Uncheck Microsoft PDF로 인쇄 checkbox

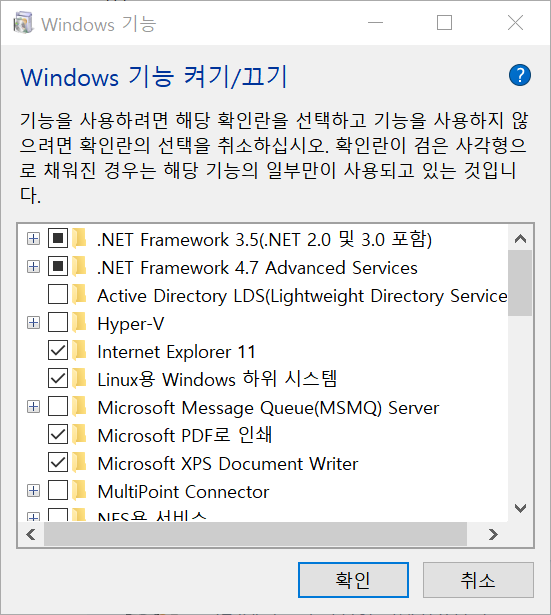[x=58, y=435]
